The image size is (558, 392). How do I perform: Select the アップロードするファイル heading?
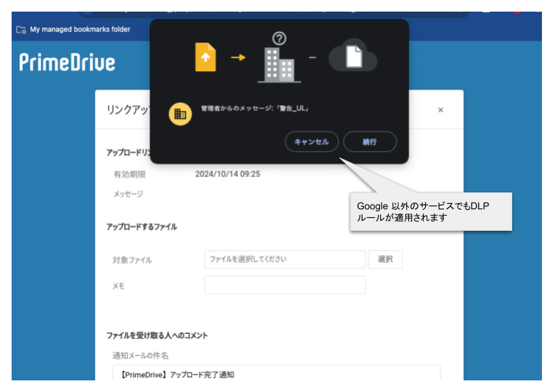[142, 226]
